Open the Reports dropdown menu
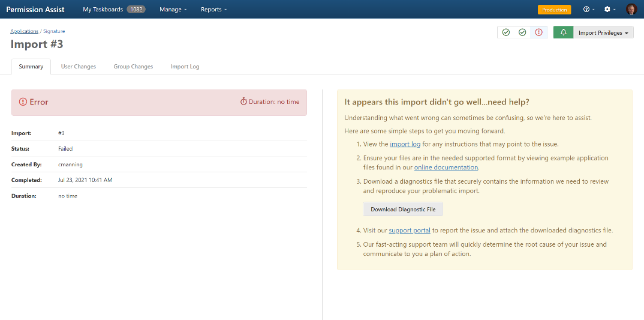Image resolution: width=644 pixels, height=320 pixels. (x=213, y=10)
